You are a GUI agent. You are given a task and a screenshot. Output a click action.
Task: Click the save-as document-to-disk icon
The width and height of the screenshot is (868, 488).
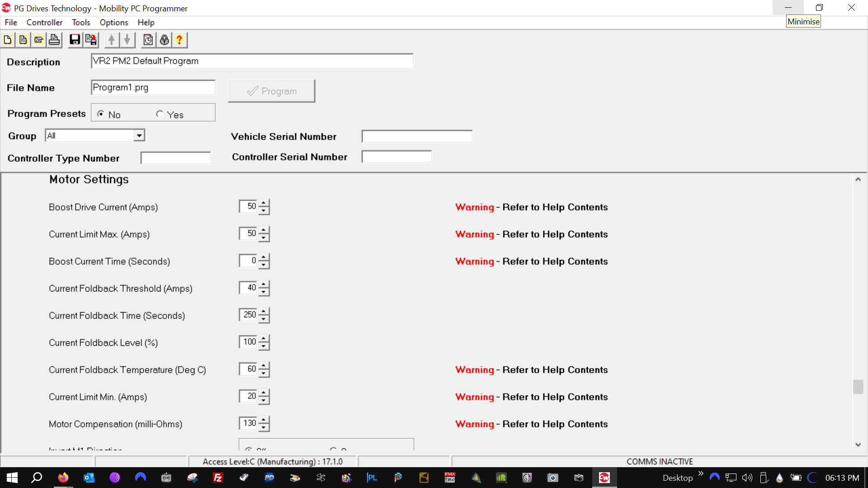91,40
